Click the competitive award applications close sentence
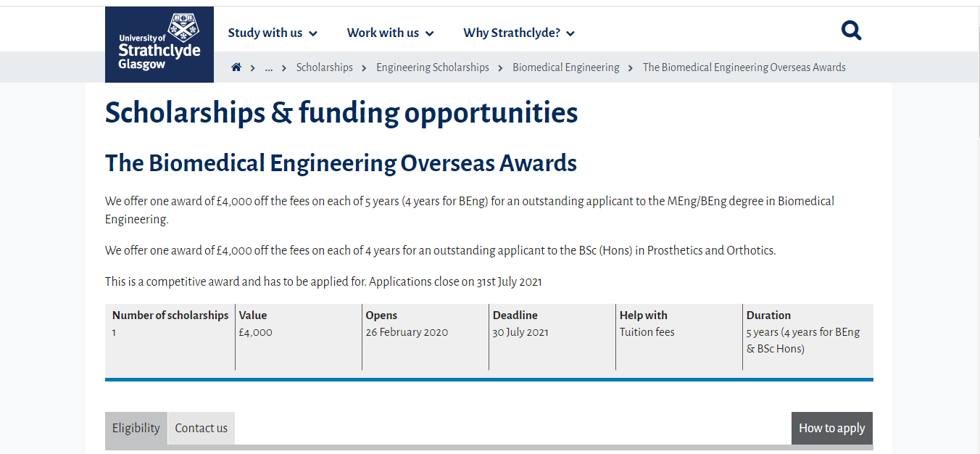The height and width of the screenshot is (454, 980). tap(323, 281)
